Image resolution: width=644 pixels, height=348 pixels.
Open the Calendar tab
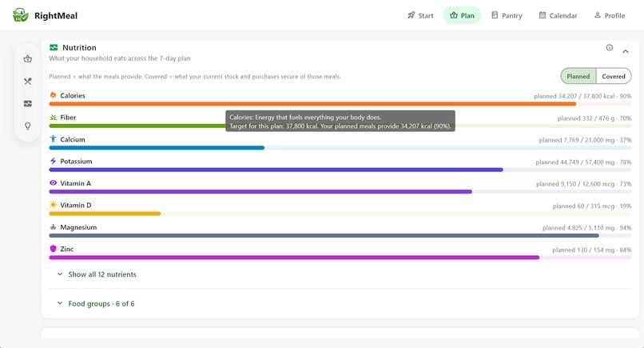[559, 15]
